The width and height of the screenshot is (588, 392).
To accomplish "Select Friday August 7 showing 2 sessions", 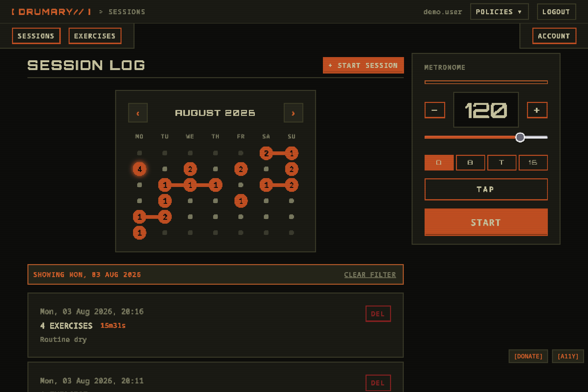I will click(241, 169).
